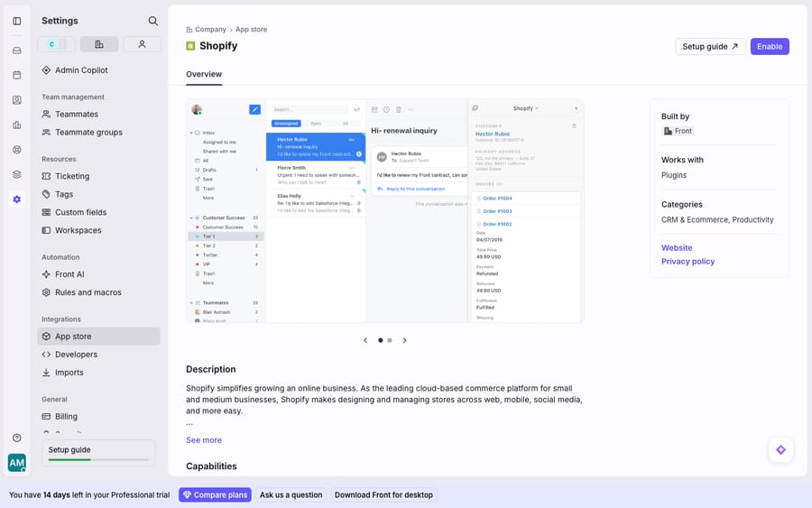Open the inbox icon in left rail

tap(17, 51)
